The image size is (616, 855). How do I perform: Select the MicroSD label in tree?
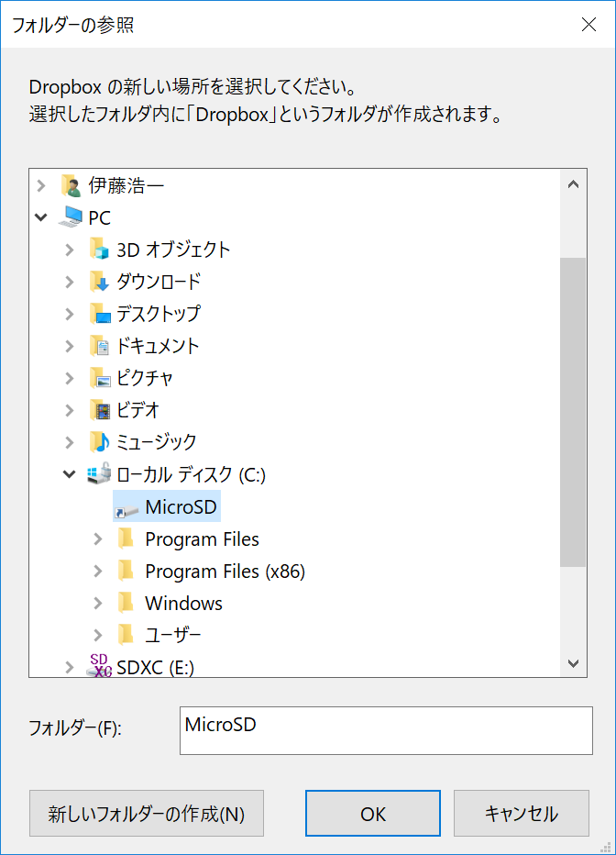181,506
